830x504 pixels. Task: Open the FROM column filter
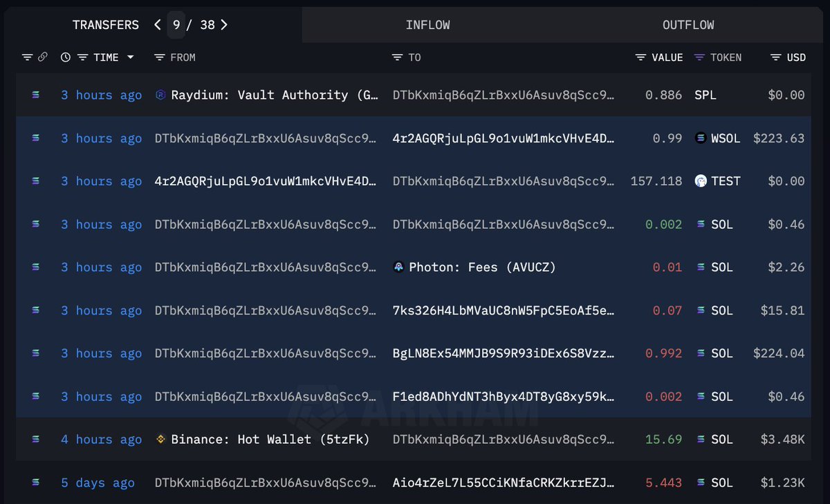pos(159,57)
